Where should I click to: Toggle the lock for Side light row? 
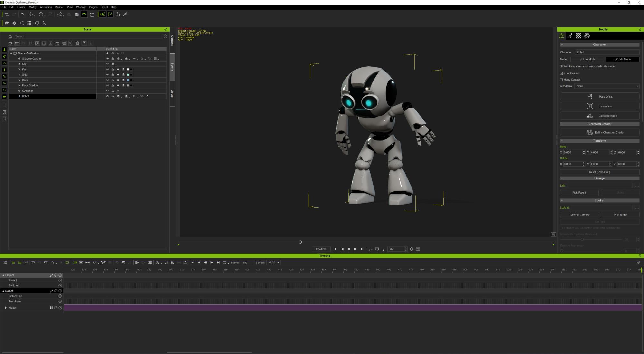113,75
